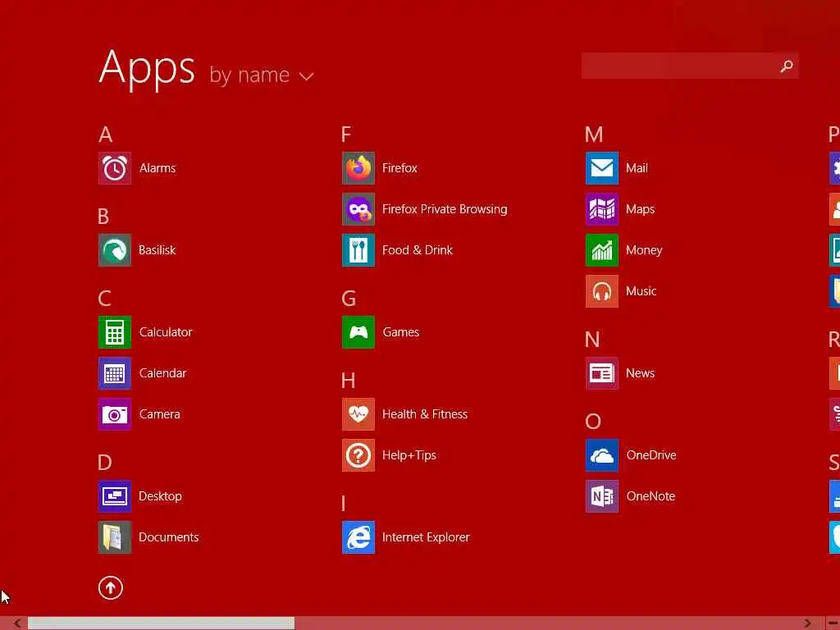The height and width of the screenshot is (630, 840).
Task: Click the 'Money' label text
Action: click(x=644, y=251)
